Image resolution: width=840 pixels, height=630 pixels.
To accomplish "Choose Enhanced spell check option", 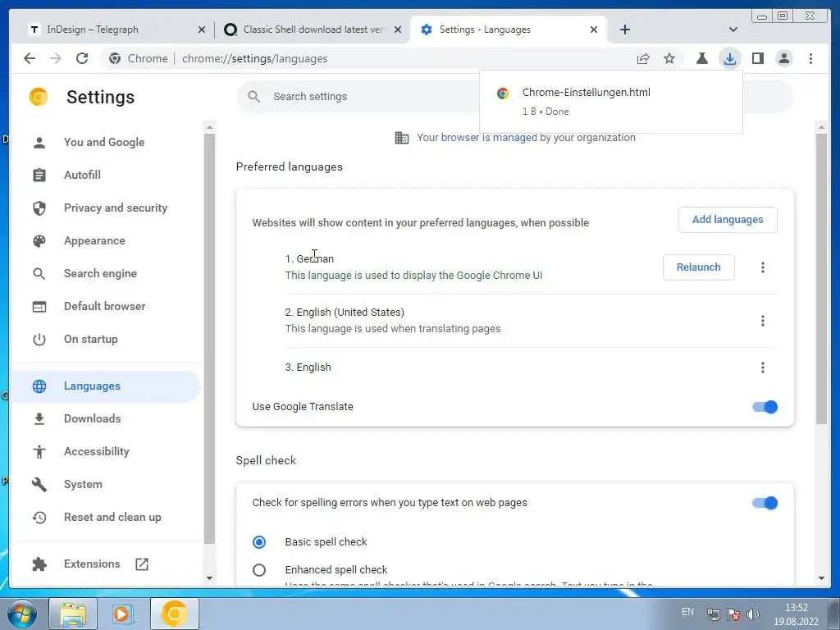I will tap(259, 570).
